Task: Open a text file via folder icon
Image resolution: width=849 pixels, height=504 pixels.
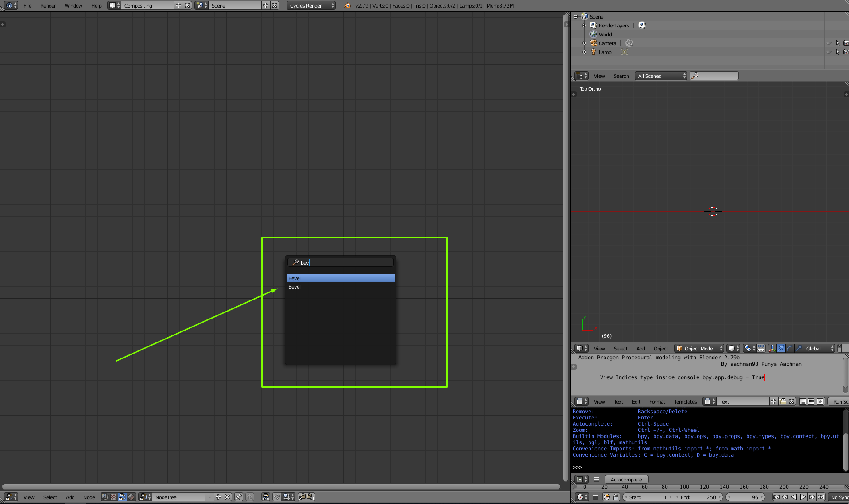Action: tap(783, 402)
